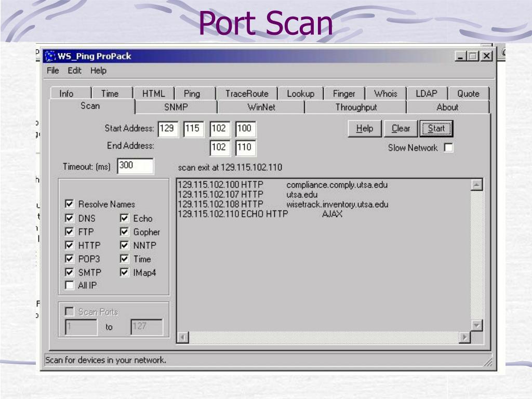
Task: Switch to the Lookup tab
Action: 301,94
